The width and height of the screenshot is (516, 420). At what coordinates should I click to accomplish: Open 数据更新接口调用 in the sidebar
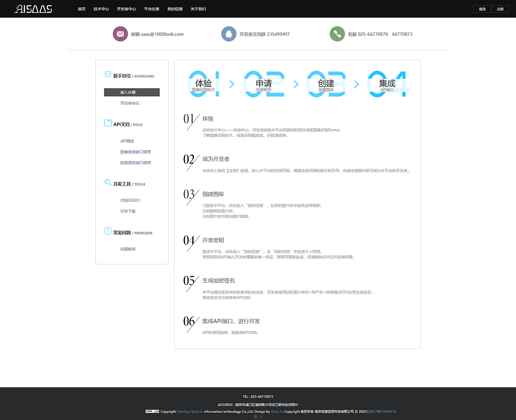[135, 163]
